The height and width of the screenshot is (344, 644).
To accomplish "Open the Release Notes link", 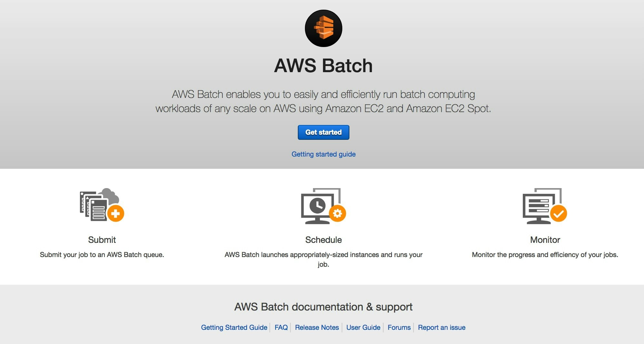I will [317, 328].
